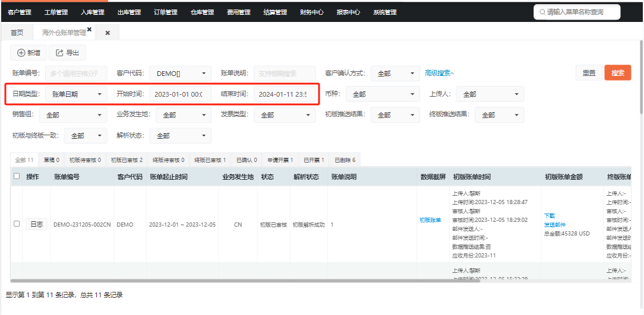Select the 海外仓账单管理 tab
Image resolution: width=644 pixels, height=315 pixels.
pyautogui.click(x=64, y=33)
